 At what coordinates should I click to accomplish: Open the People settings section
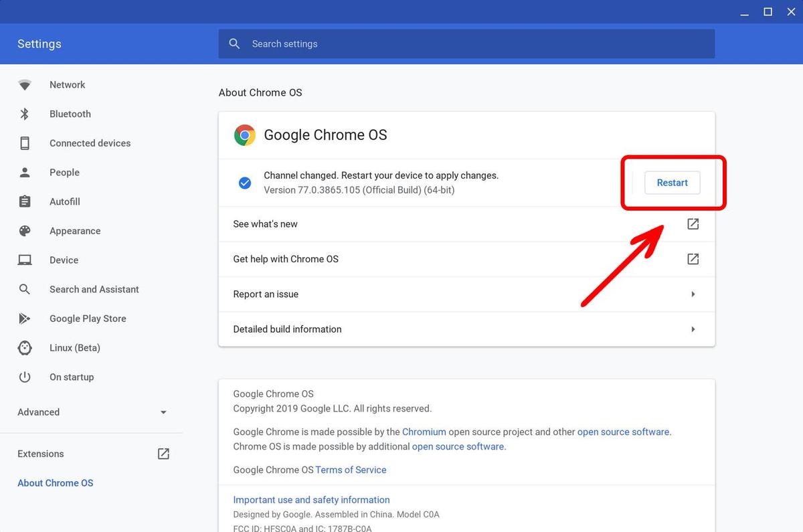[x=64, y=173]
